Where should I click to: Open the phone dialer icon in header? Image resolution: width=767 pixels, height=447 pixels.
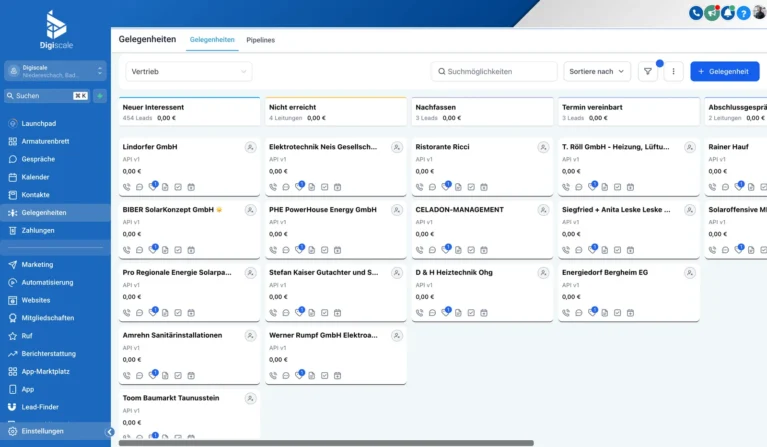tap(696, 13)
